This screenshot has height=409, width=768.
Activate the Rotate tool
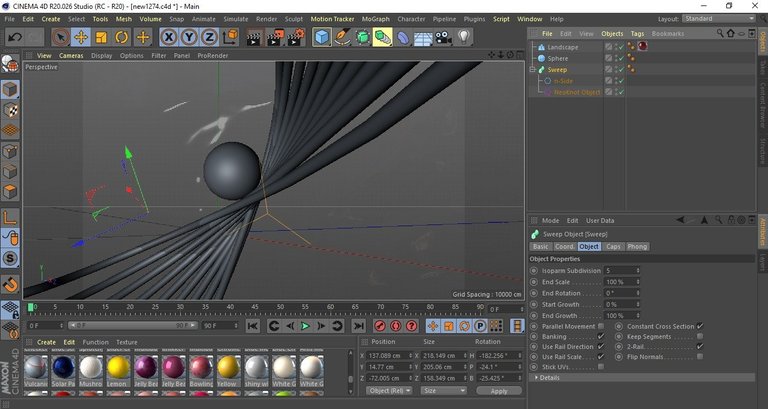[x=121, y=37]
